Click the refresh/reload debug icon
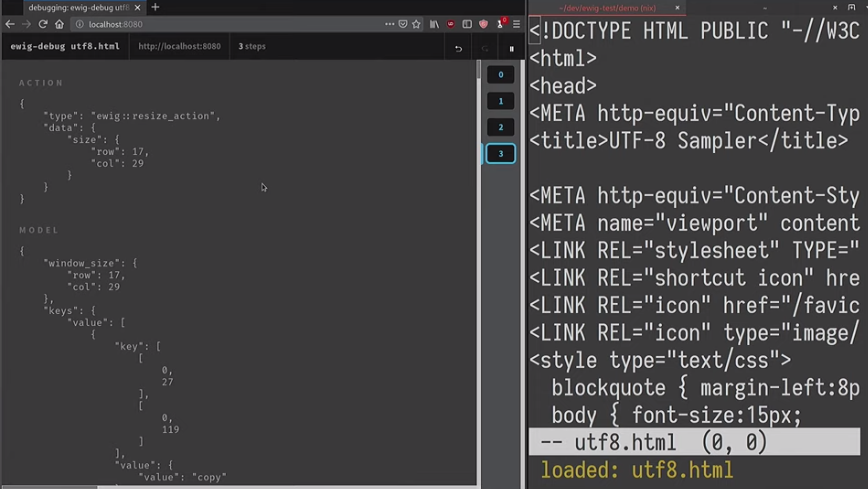 (x=484, y=48)
